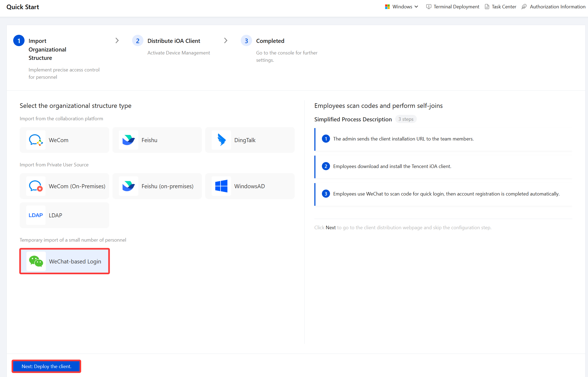Open Terminal Deployment in the header
Image resolution: width=588 pixels, height=377 pixels.
coord(453,7)
